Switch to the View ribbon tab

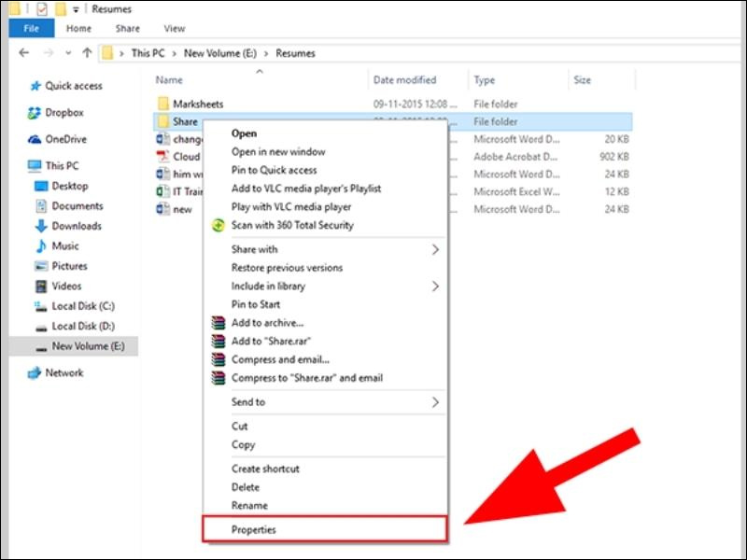(x=174, y=29)
